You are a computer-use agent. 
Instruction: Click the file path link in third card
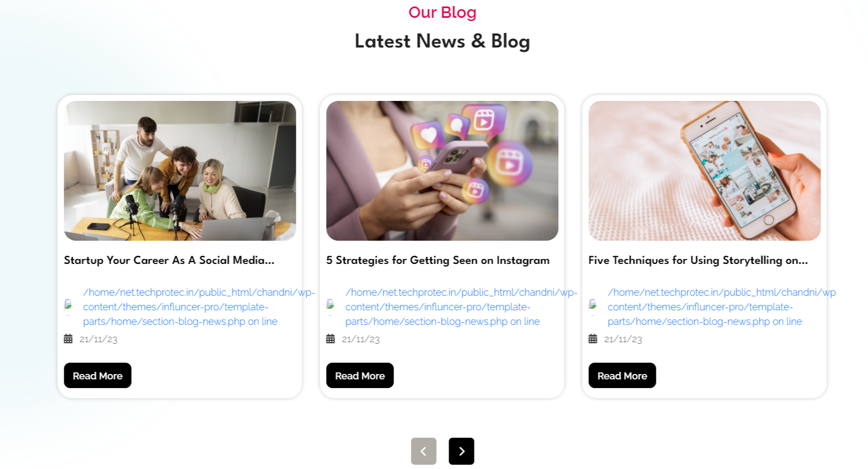722,307
